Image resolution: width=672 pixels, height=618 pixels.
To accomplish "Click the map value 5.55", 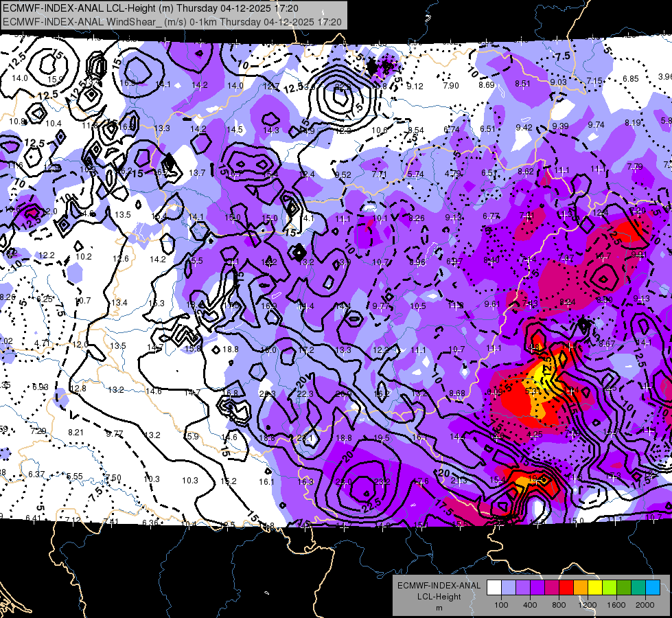I will 75,477.
